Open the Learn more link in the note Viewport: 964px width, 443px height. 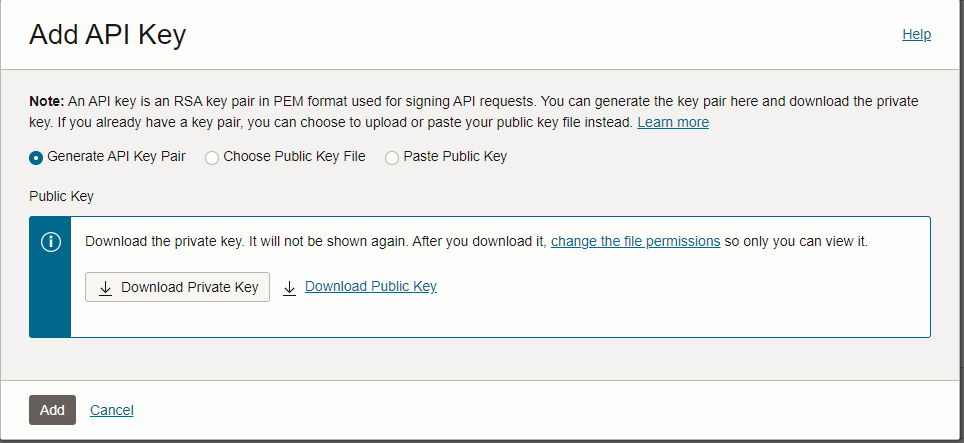(x=672, y=122)
